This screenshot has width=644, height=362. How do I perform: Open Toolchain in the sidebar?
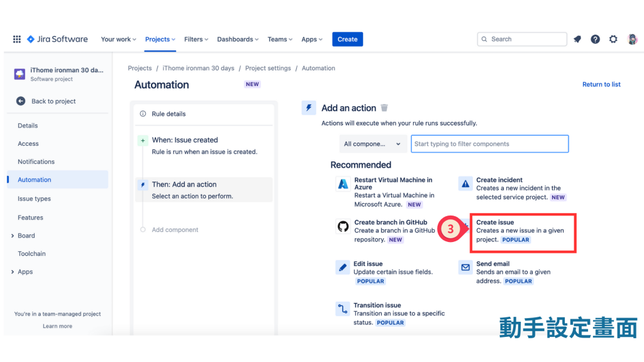[x=31, y=254]
